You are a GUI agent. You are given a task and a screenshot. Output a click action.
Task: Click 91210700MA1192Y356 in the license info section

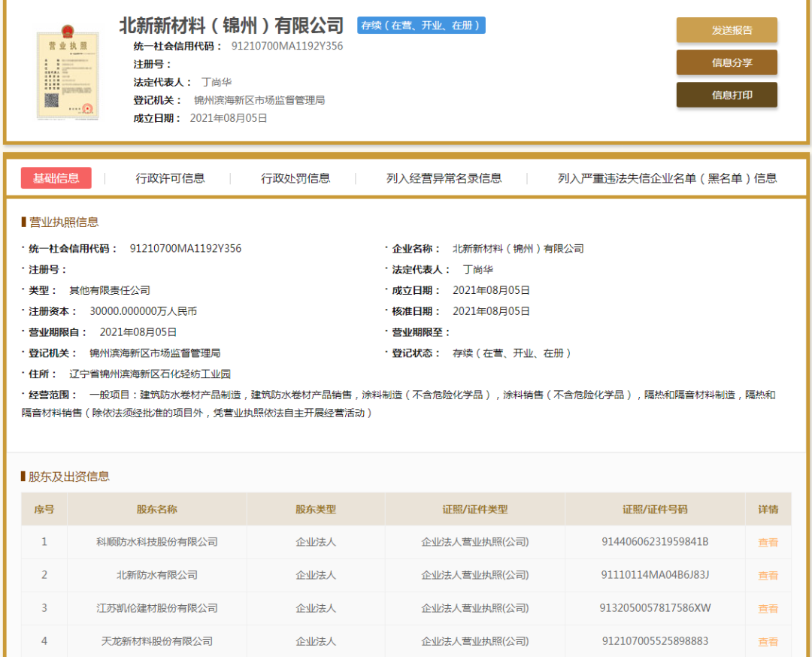[x=186, y=249]
